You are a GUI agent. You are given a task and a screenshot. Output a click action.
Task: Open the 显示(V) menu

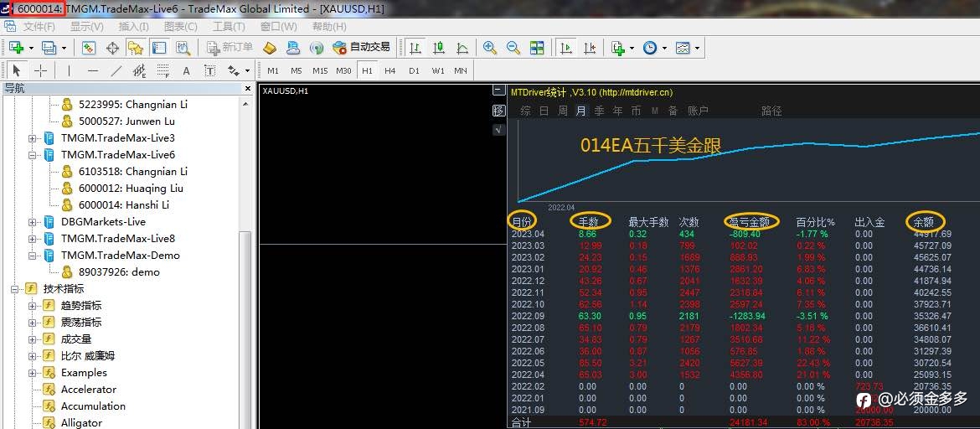(87, 27)
